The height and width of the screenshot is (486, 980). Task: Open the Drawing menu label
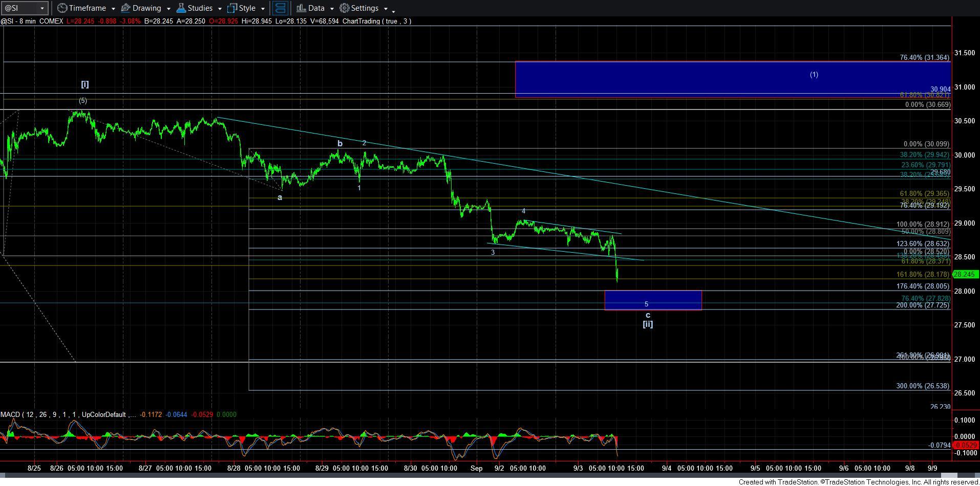pos(146,8)
